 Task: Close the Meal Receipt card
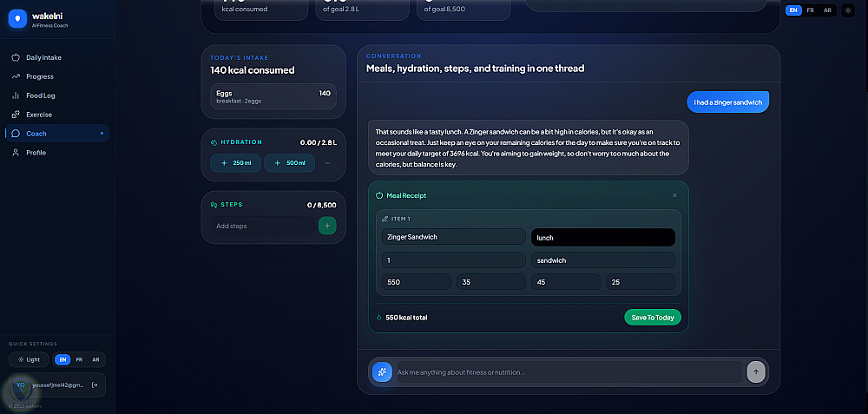pyautogui.click(x=674, y=195)
